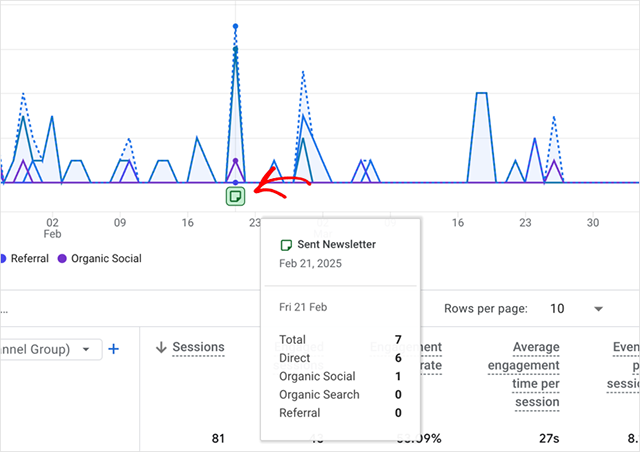The height and width of the screenshot is (452, 640).
Task: Click the descending sort arrow beside Sessions
Action: tap(161, 347)
